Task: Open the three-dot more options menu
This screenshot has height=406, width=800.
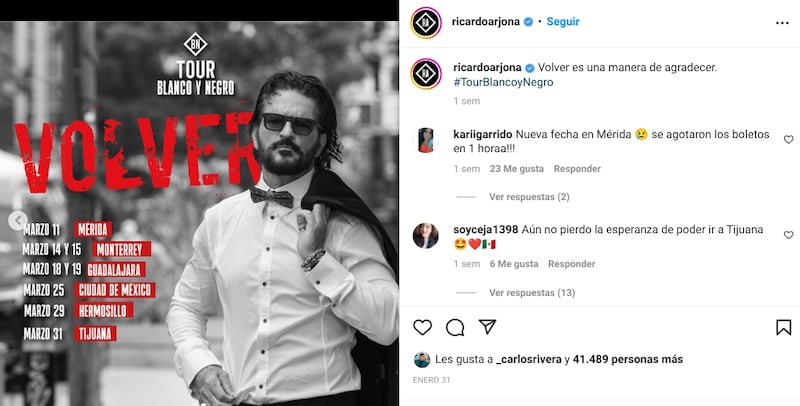Action: click(x=782, y=23)
